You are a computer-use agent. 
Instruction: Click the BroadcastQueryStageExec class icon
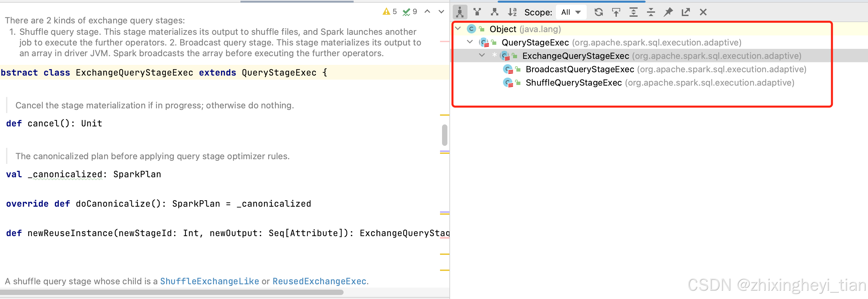tap(508, 69)
